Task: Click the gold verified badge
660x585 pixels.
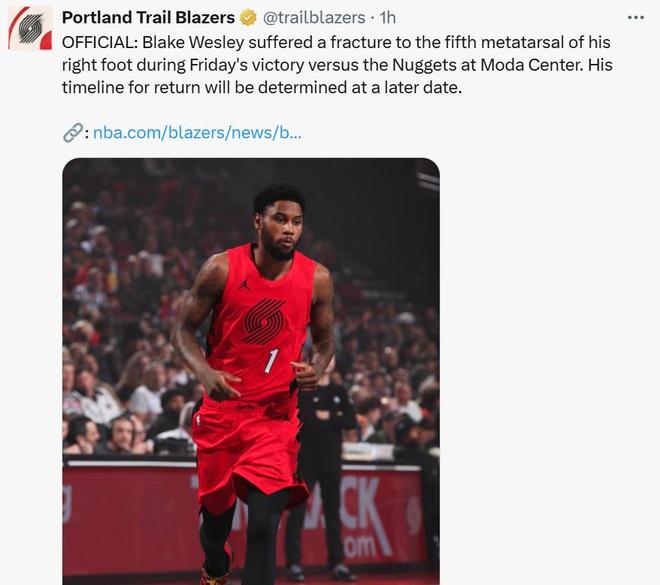Action: pos(248,18)
